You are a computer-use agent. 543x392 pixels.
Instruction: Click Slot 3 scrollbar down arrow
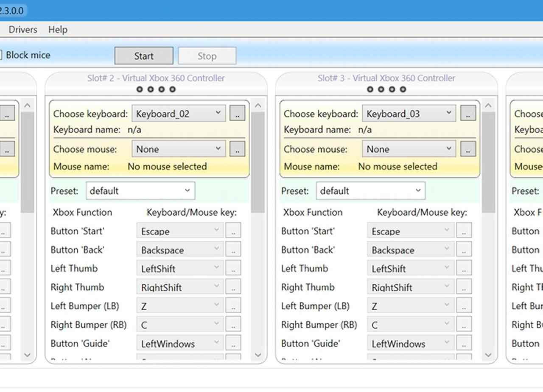tap(488, 355)
